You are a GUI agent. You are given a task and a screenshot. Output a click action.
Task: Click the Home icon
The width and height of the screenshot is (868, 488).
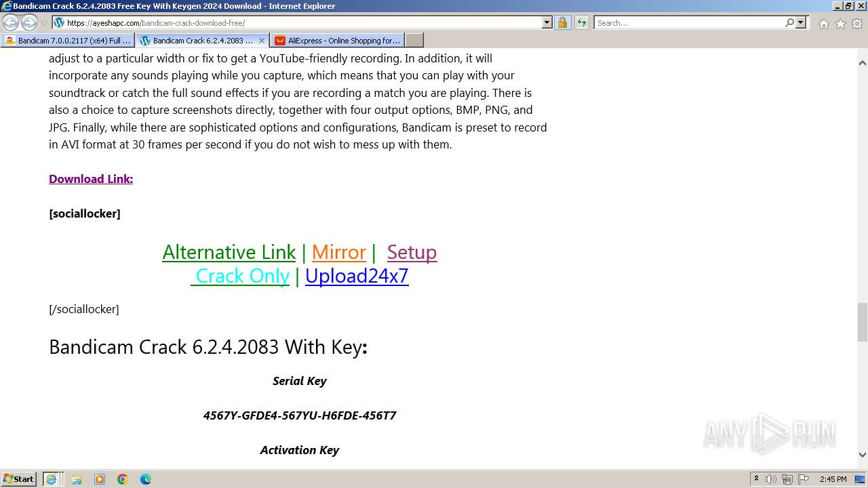(x=823, y=24)
